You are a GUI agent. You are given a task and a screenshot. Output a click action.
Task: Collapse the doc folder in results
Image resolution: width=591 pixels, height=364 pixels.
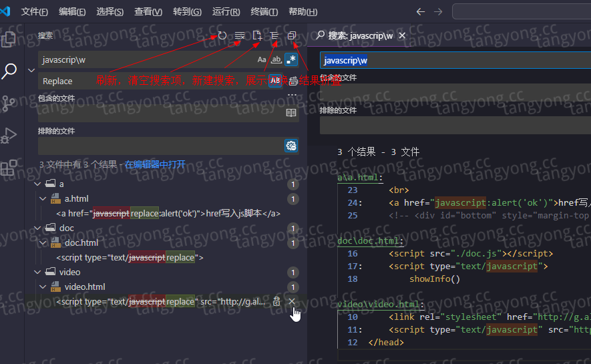[37, 228]
